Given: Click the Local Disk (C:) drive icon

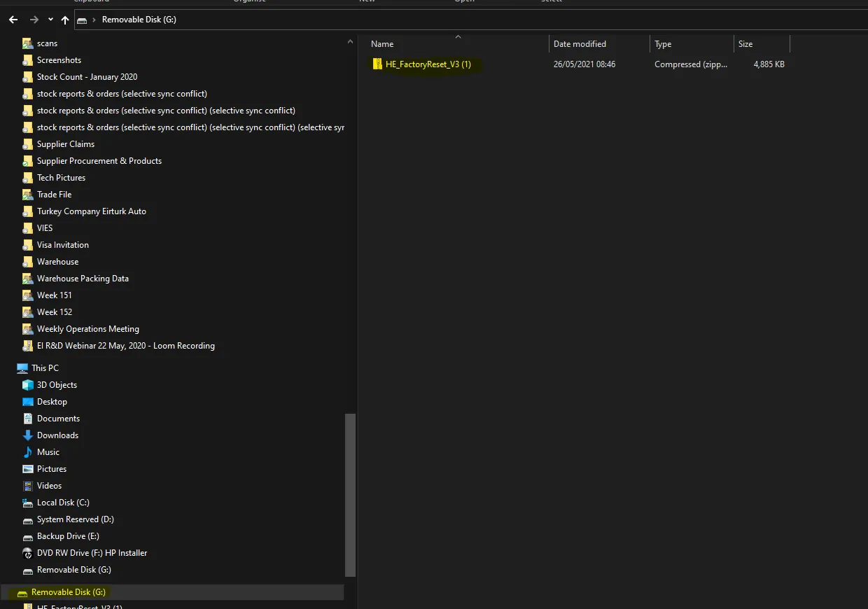Looking at the screenshot, I should [x=27, y=503].
